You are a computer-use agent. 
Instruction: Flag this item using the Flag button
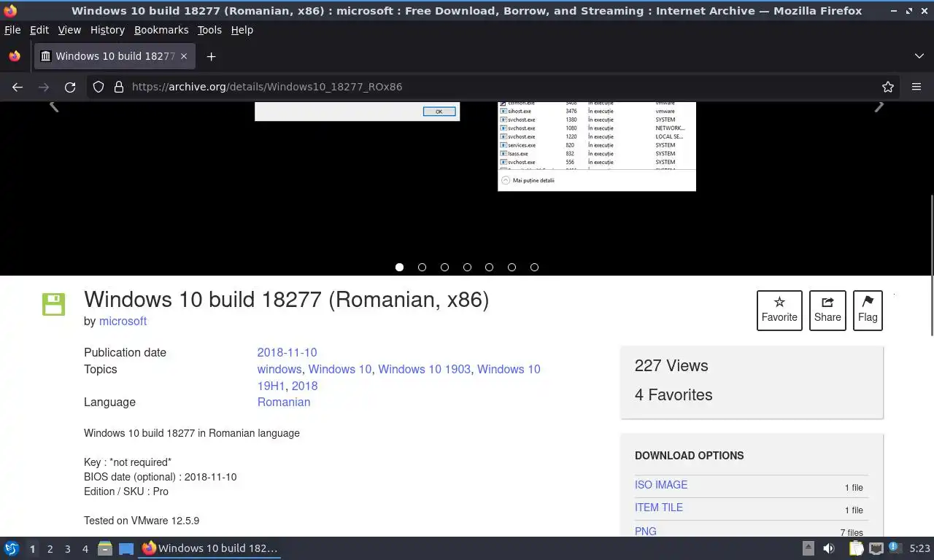[x=868, y=310]
